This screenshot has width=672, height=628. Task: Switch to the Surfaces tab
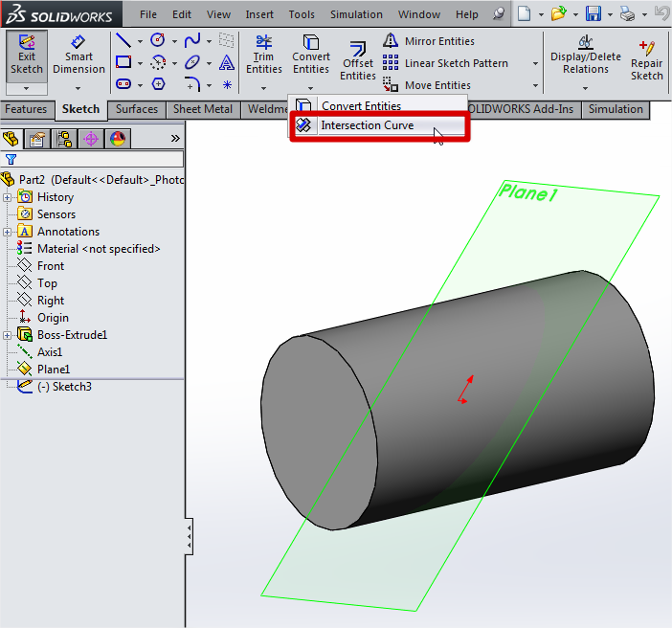137,109
